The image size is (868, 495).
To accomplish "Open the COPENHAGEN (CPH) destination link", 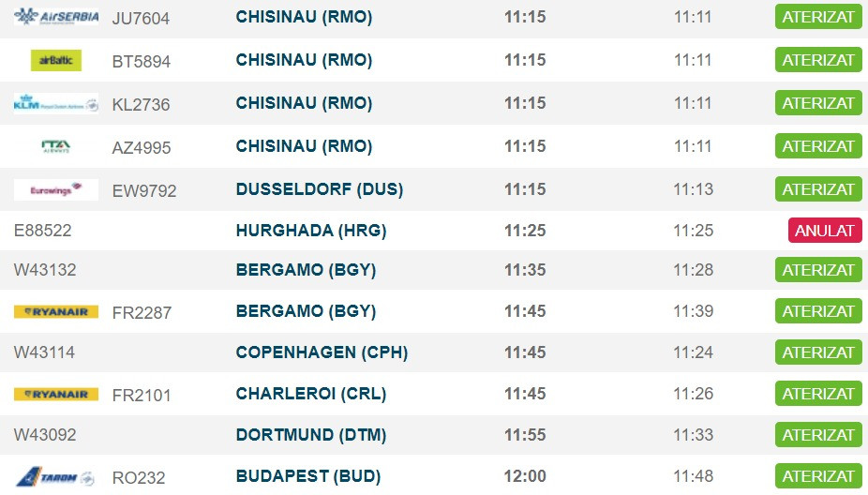I will [x=322, y=352].
